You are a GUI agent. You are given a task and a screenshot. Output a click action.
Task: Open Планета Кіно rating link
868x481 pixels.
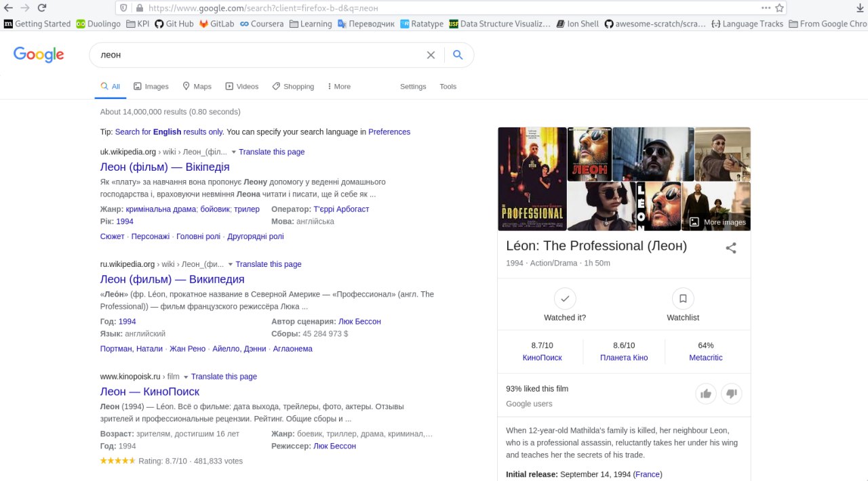(x=624, y=358)
